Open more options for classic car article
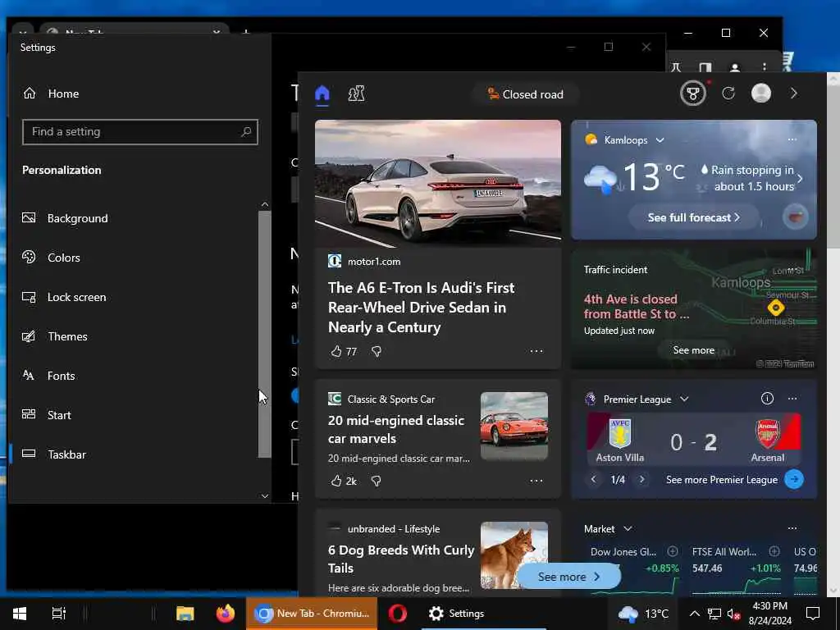Image resolution: width=840 pixels, height=630 pixels. click(536, 481)
